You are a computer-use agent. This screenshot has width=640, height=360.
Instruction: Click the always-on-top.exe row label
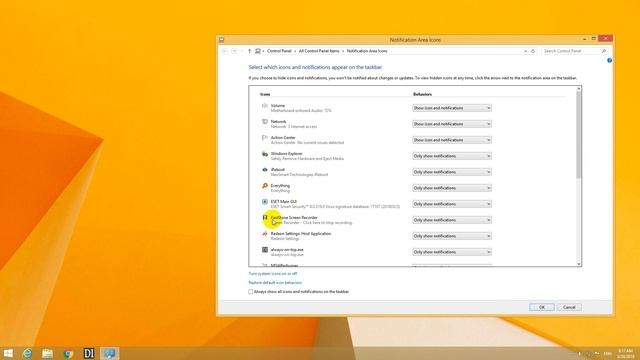(x=287, y=249)
